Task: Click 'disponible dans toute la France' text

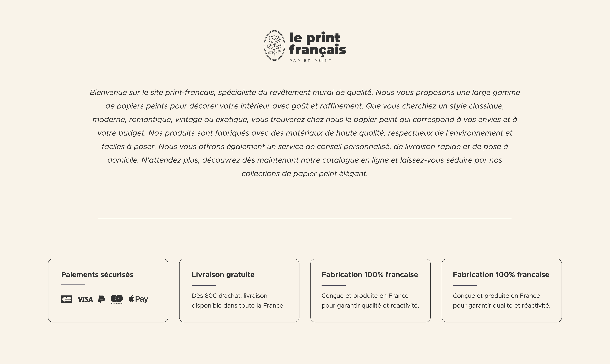Action: (x=237, y=305)
